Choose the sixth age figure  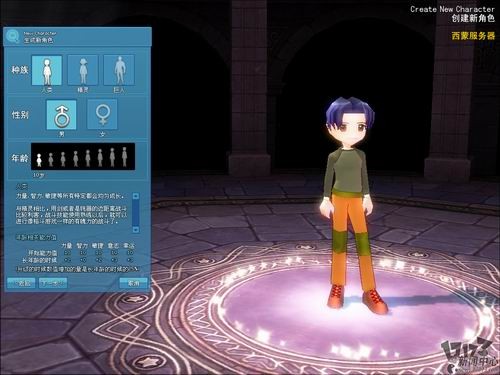tap(100, 158)
